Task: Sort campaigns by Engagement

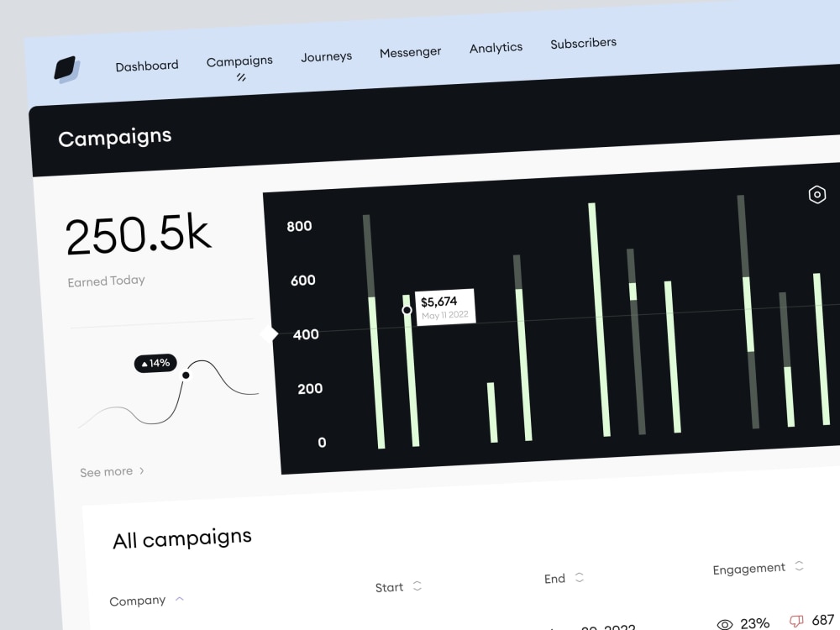Action: tap(758, 569)
